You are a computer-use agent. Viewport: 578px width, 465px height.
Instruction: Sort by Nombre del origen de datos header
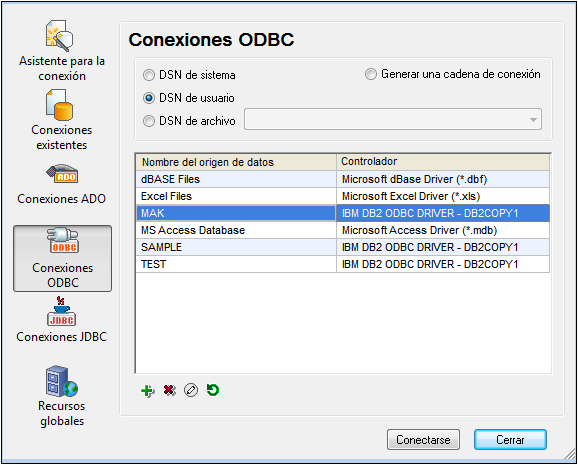click(x=236, y=162)
